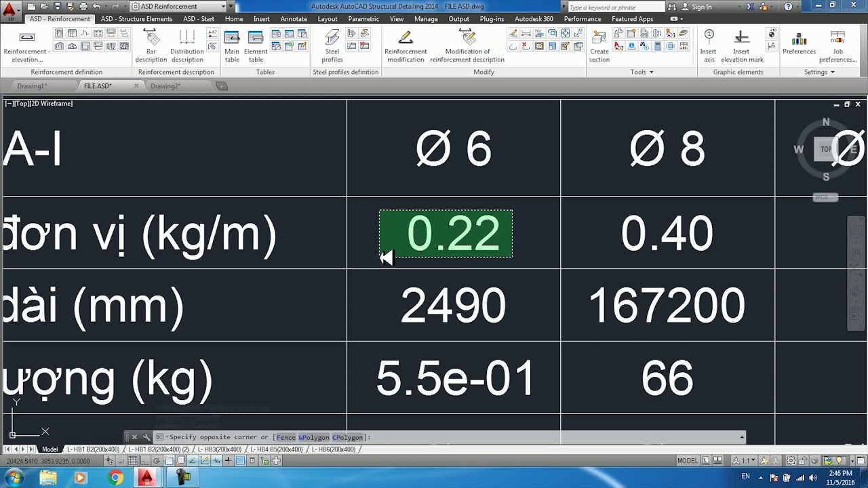Viewport: 868px width, 488px height.
Task: Open Job preferences icon
Action: [x=838, y=45]
